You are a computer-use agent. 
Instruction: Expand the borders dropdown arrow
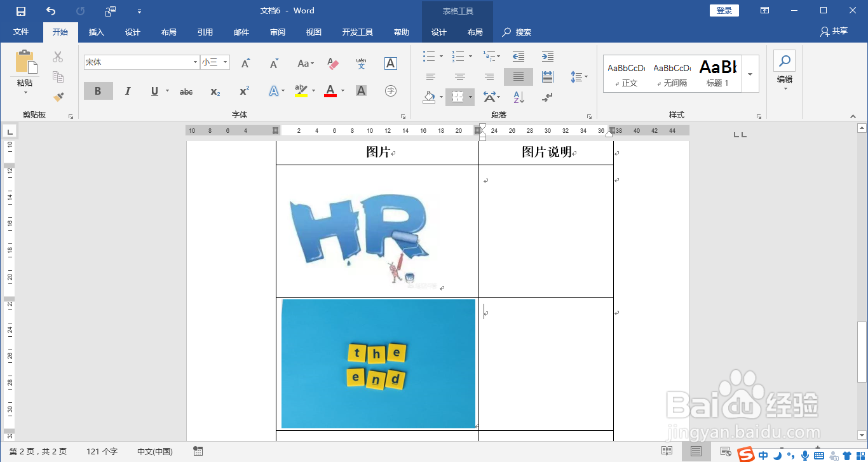point(470,97)
